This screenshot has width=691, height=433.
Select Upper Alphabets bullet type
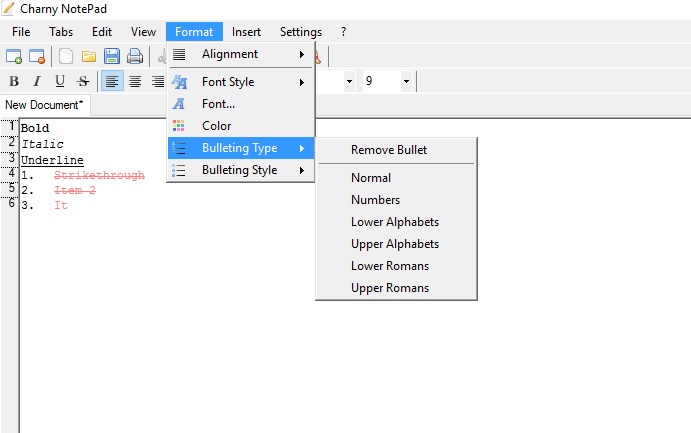pyautogui.click(x=396, y=244)
